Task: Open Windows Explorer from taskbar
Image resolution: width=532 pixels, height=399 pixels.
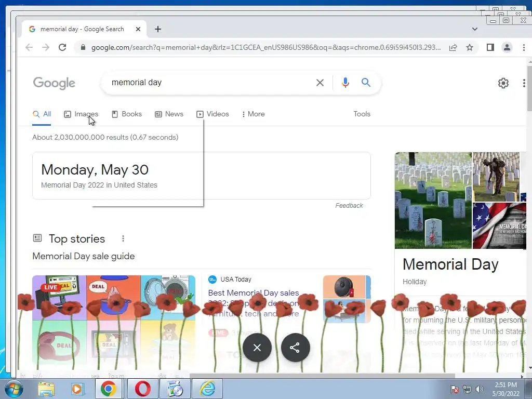Action: pyautogui.click(x=46, y=389)
